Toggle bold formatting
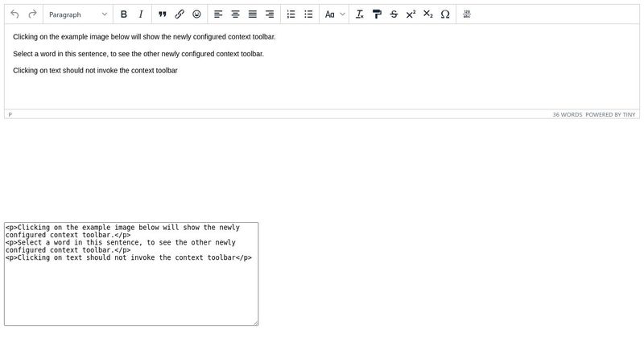644x362 pixels. [x=123, y=14]
